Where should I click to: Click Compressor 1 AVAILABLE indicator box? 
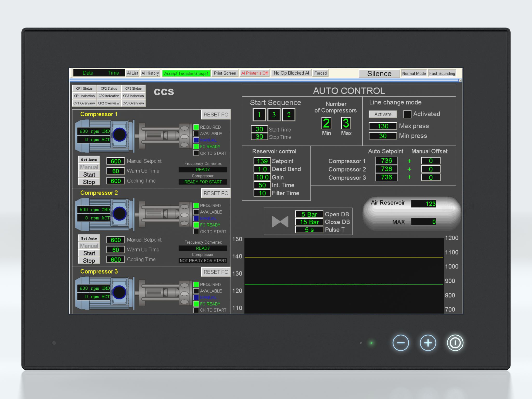[x=196, y=134]
